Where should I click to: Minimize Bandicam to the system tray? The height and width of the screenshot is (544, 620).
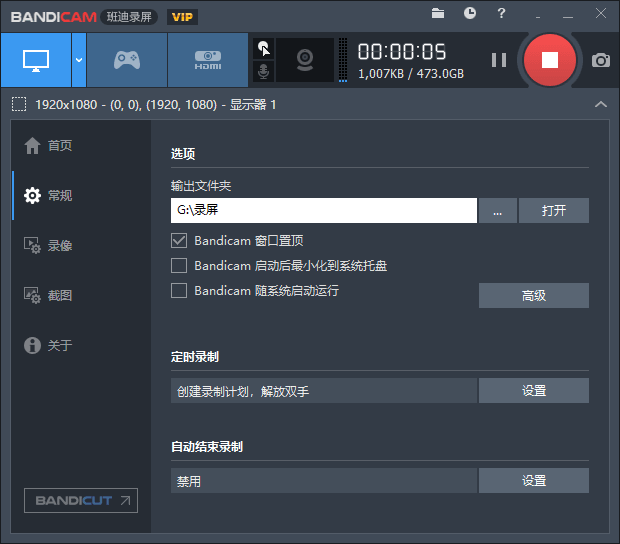click(538, 17)
